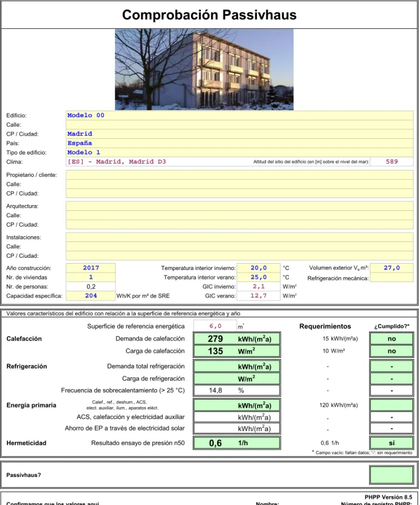Select Demanda de calefacción value 279

(x=237, y=339)
